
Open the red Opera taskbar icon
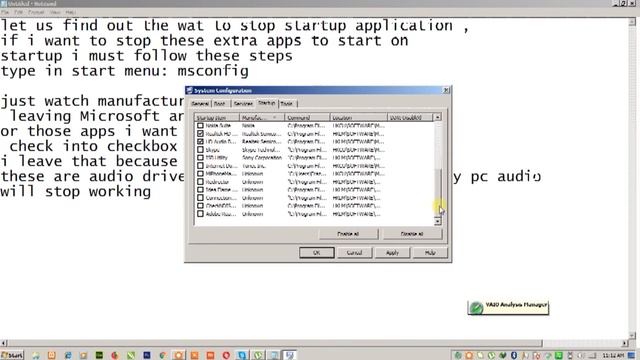pos(226,356)
